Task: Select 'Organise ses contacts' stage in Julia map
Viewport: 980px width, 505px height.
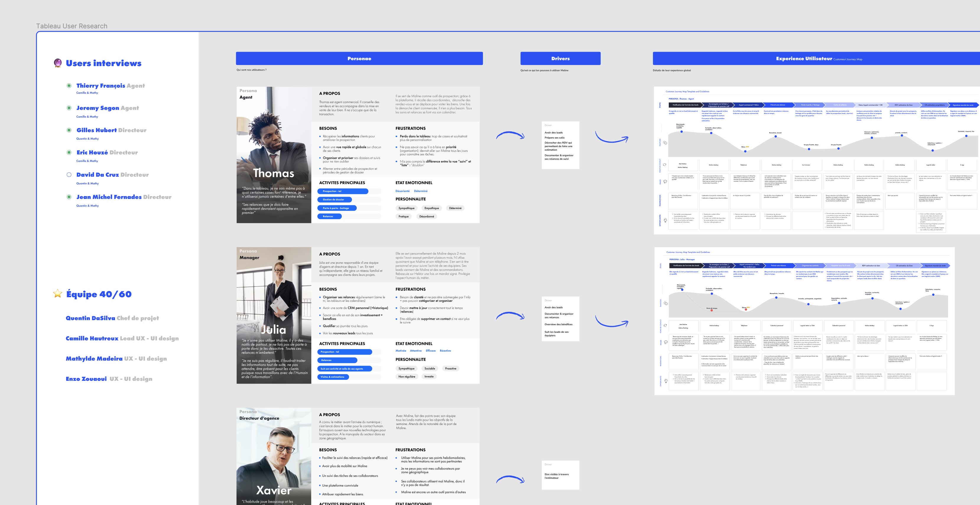Action: pyautogui.click(x=810, y=265)
